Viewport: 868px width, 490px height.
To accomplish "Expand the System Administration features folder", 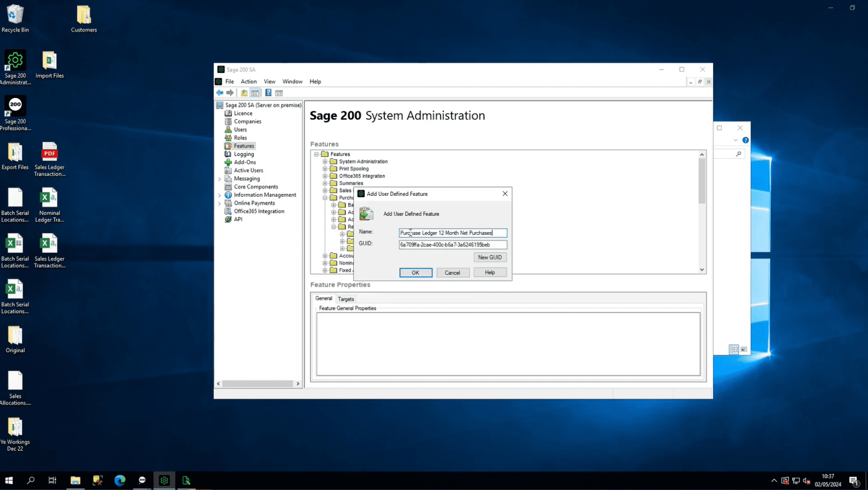I will (325, 162).
